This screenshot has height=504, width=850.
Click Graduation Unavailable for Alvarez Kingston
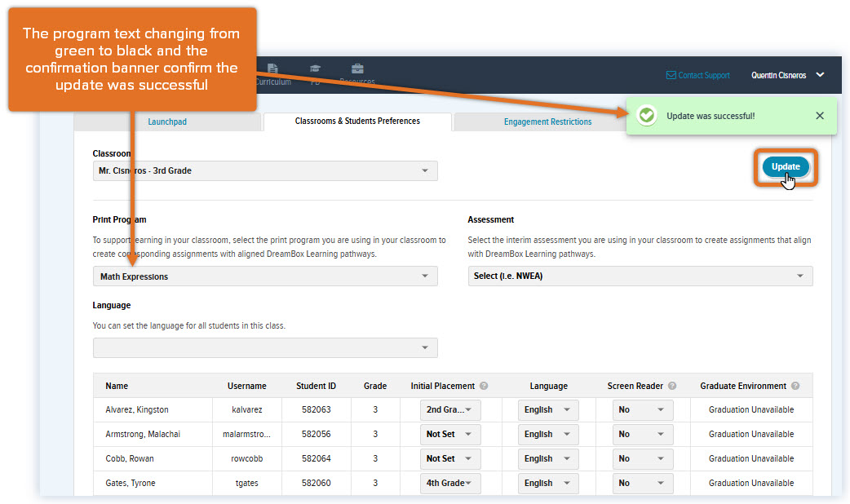(x=750, y=409)
